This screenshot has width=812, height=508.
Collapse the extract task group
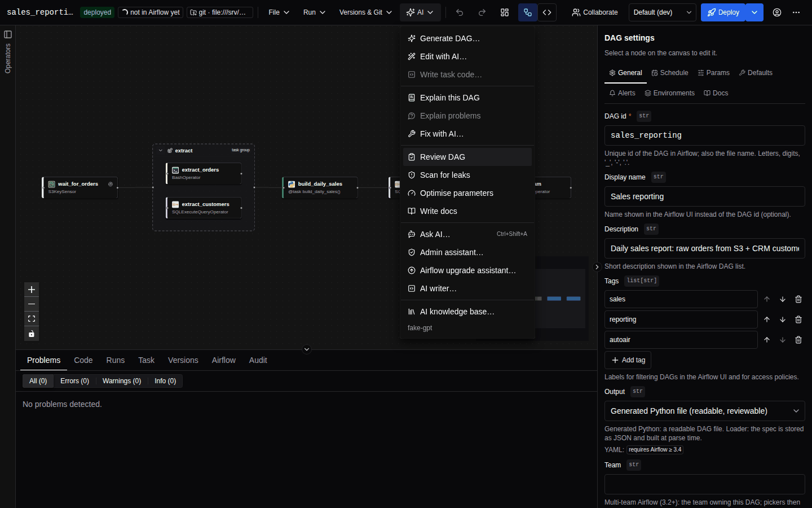point(161,151)
